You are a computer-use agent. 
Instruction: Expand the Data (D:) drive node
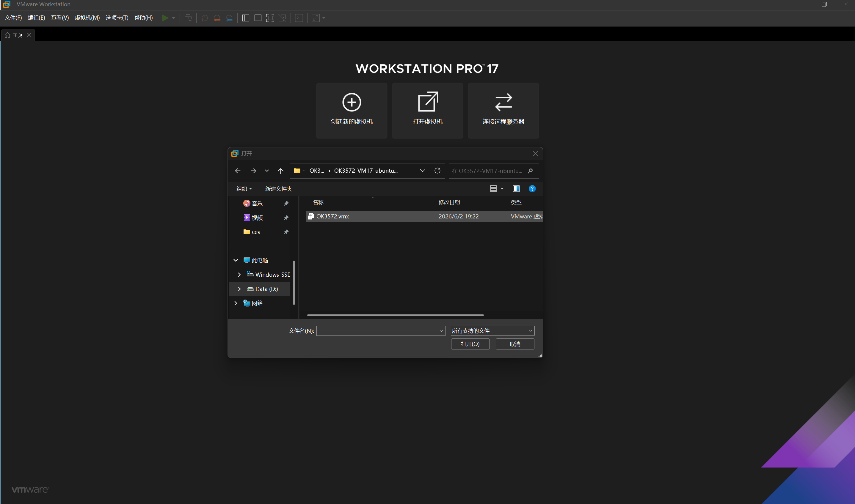click(239, 289)
